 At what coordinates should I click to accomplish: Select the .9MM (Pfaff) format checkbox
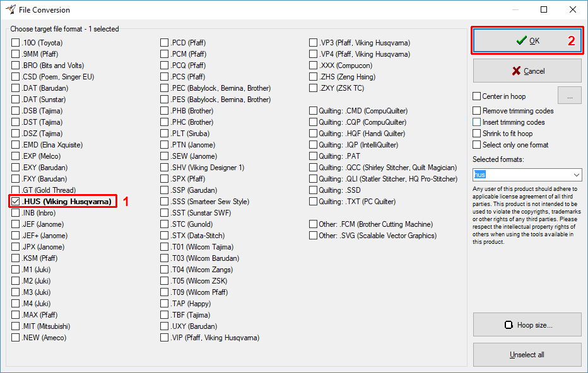(15, 54)
